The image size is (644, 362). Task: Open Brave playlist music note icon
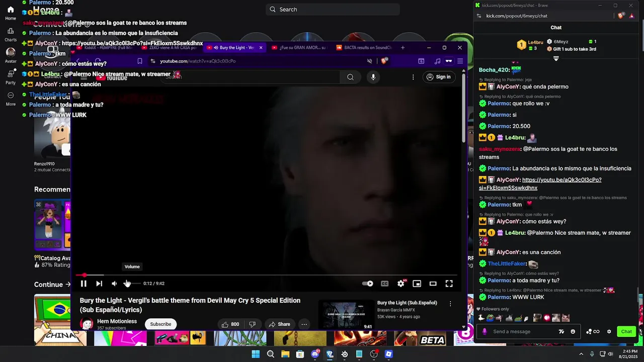[x=437, y=61]
